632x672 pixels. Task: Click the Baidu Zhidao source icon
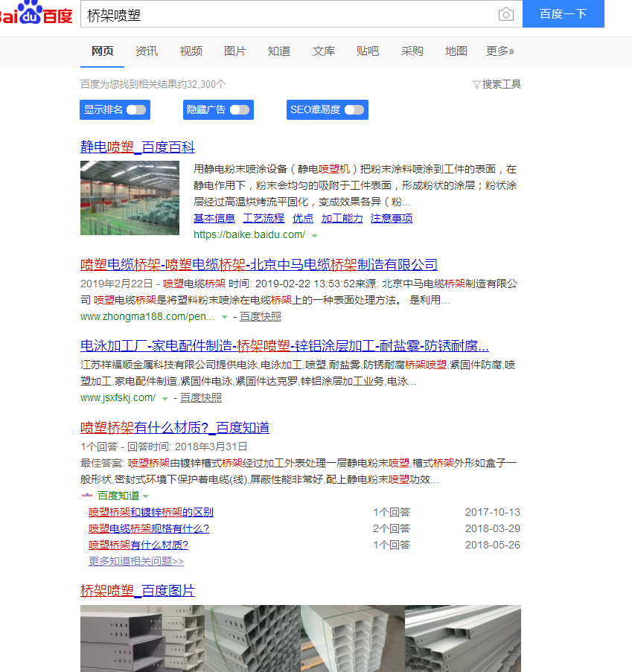point(87,496)
